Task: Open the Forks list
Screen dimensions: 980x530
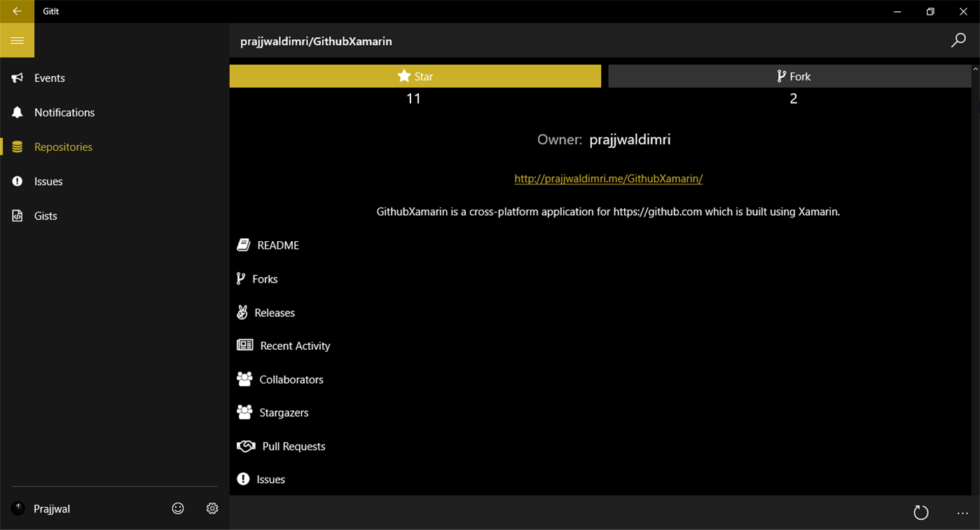Action: [266, 278]
